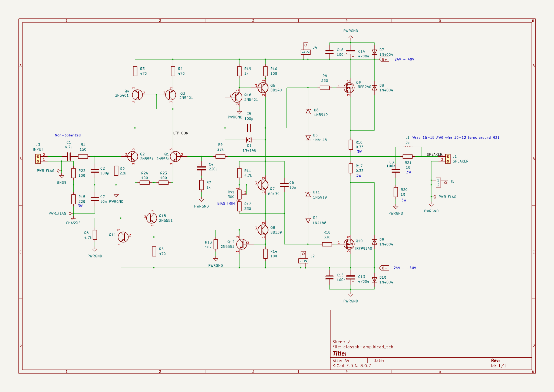
Task: Click the B+ power label flag
Action: tap(384, 60)
